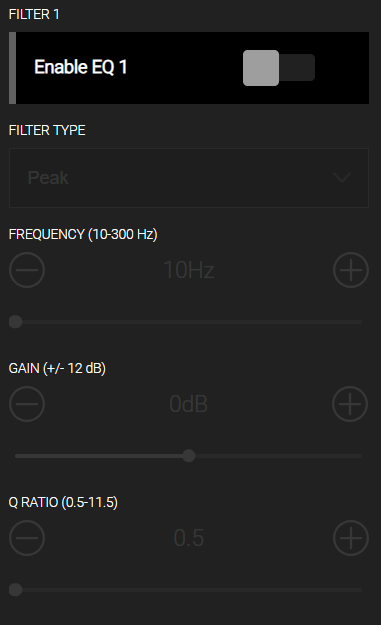Increase frequency with the plus icon
The width and height of the screenshot is (381, 625).
pyautogui.click(x=351, y=270)
